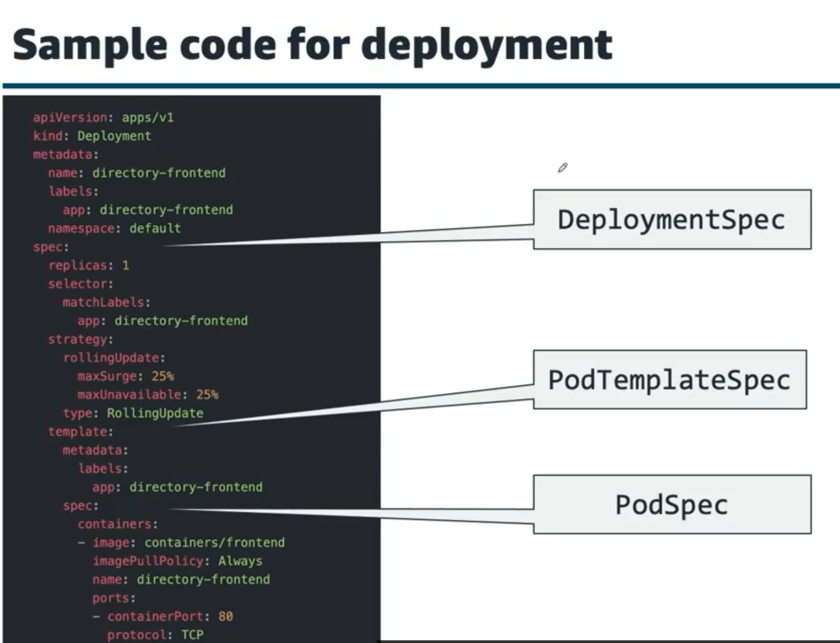Click the 'Sample code for deployment' title
Screen dimensions: 840x643
[312, 44]
